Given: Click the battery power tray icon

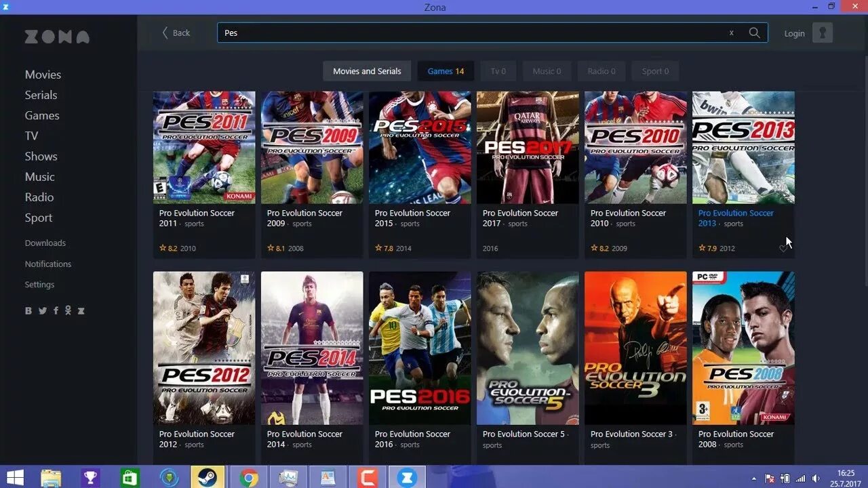Looking at the screenshot, I should [785, 479].
